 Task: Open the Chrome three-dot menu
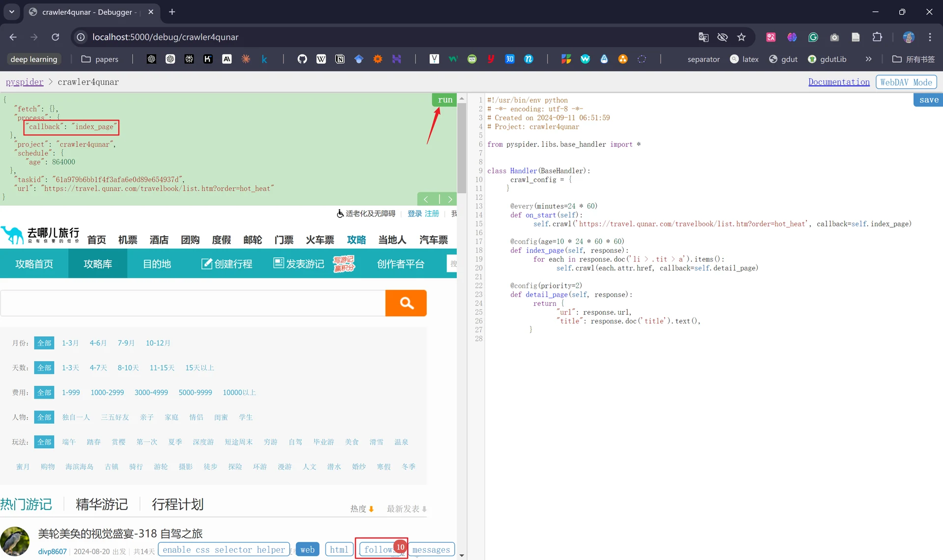click(x=930, y=37)
